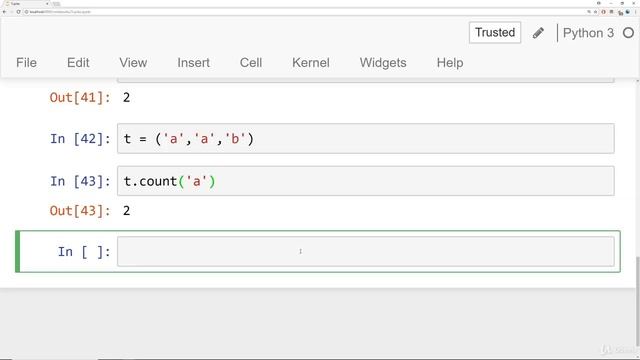Click the Out[41] prompt label

pos(80,98)
